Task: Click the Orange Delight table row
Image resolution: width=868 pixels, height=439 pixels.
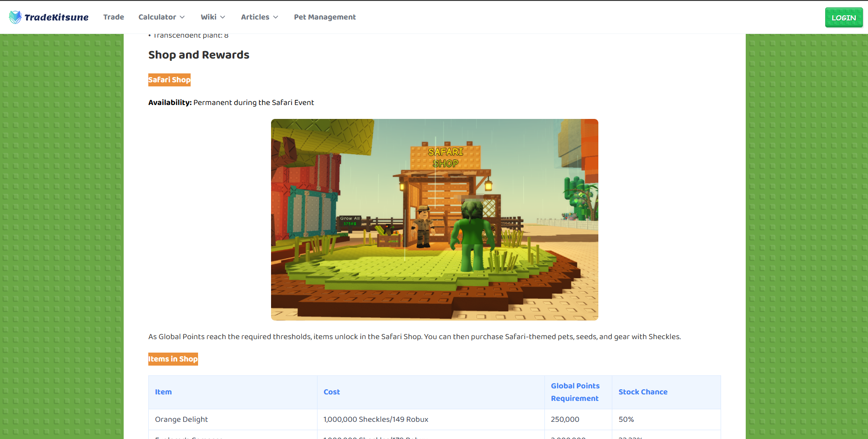Action: [435, 419]
